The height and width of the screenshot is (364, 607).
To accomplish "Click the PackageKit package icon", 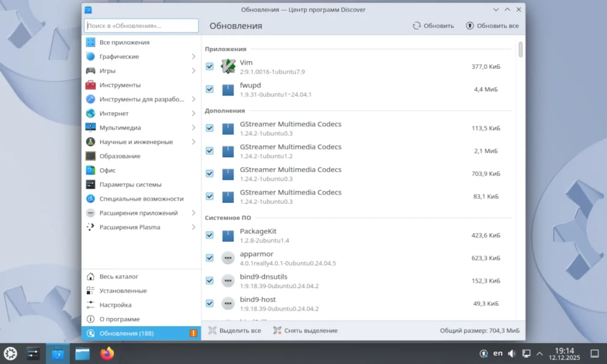I will (228, 235).
